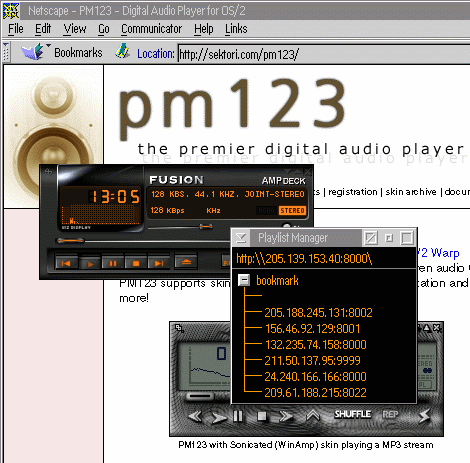Click the Netscape Bookmarks icon
This screenshot has height=463, width=470.
coord(33,52)
